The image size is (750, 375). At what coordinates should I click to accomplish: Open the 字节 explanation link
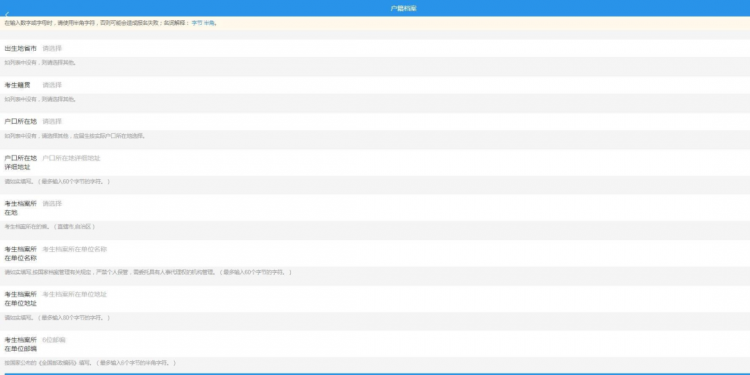197,23
